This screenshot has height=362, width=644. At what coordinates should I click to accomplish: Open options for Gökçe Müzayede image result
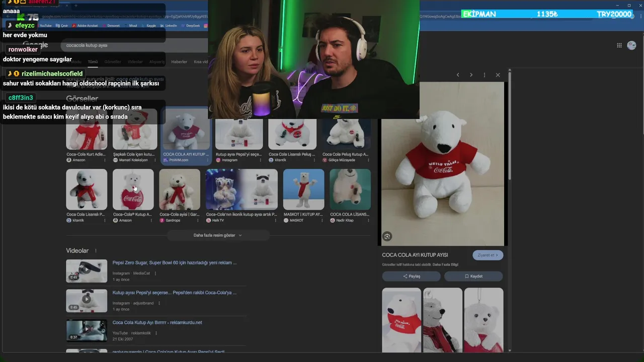(x=368, y=160)
